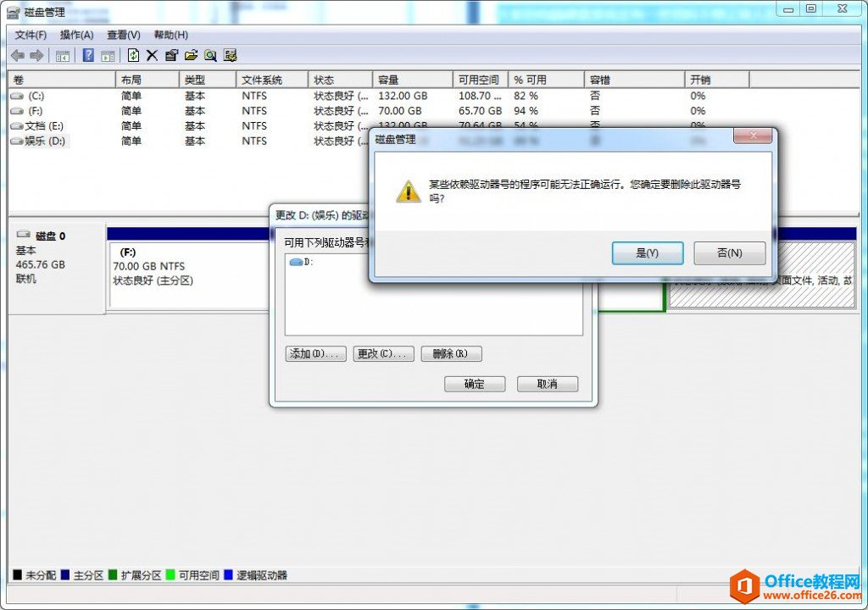Click the black 未分配 legend swatch

17,574
